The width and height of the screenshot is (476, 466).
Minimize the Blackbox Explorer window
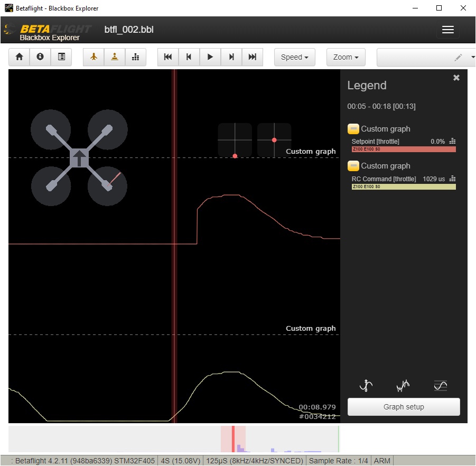[x=415, y=8]
